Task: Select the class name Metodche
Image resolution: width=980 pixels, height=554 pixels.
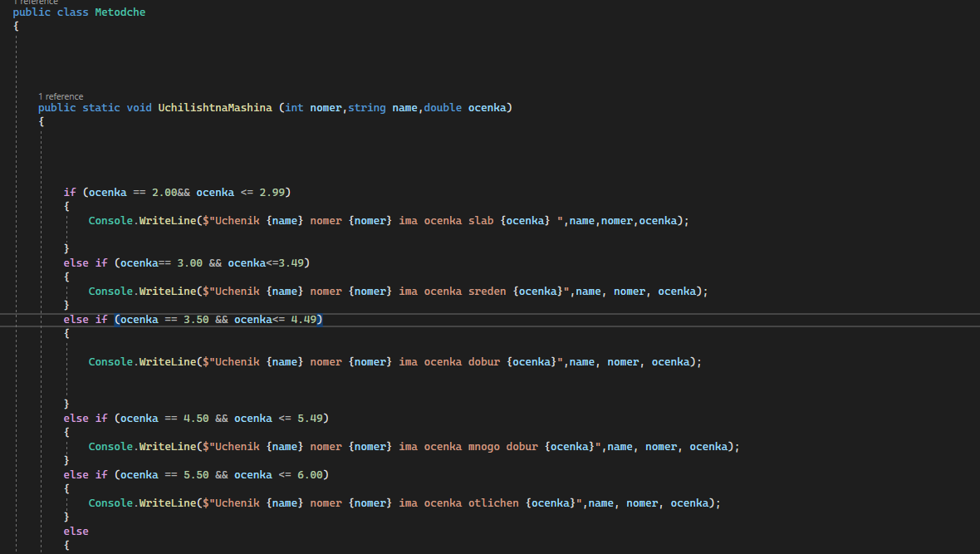Action: (x=120, y=12)
